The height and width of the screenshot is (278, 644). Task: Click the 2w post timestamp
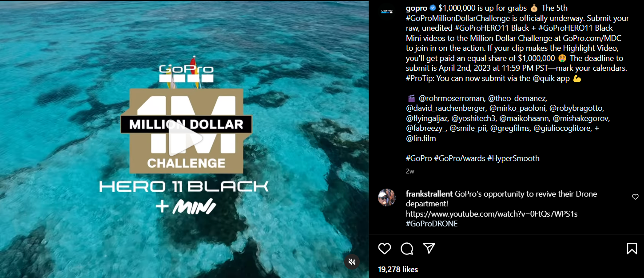[410, 171]
